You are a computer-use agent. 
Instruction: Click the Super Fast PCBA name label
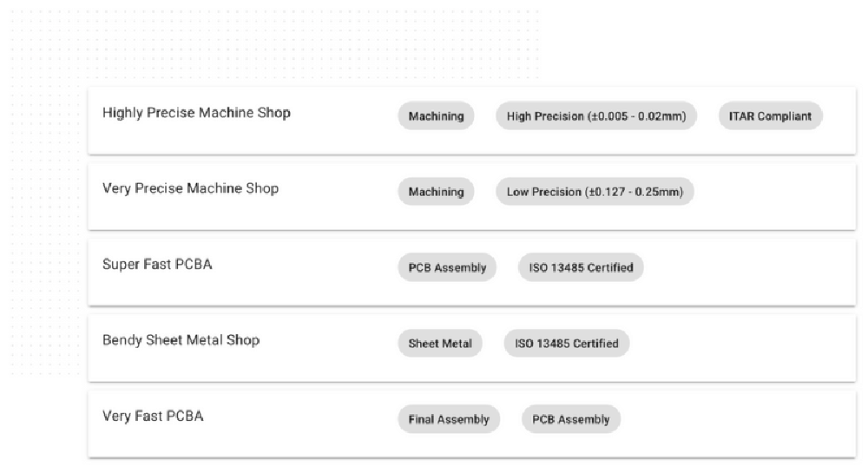point(157,264)
